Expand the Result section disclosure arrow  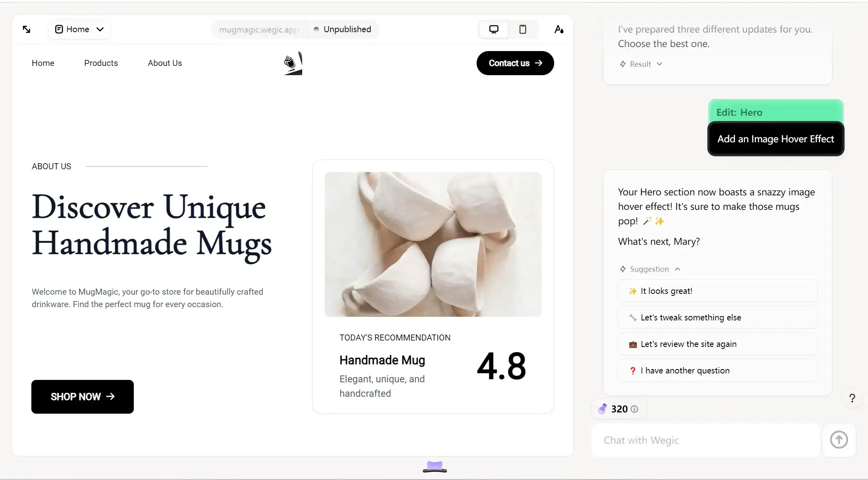pyautogui.click(x=660, y=64)
